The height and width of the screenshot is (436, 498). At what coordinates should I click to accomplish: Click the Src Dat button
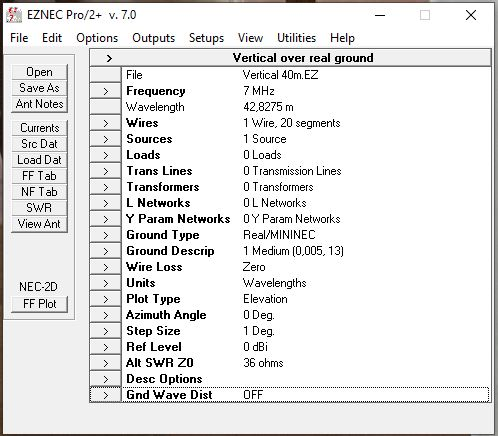tap(39, 144)
